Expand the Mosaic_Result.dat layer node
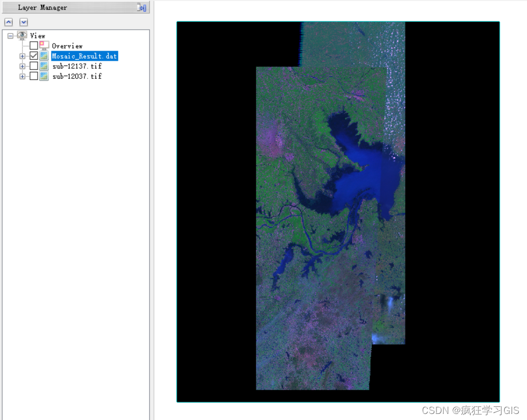The image size is (527, 420). pyautogui.click(x=22, y=56)
